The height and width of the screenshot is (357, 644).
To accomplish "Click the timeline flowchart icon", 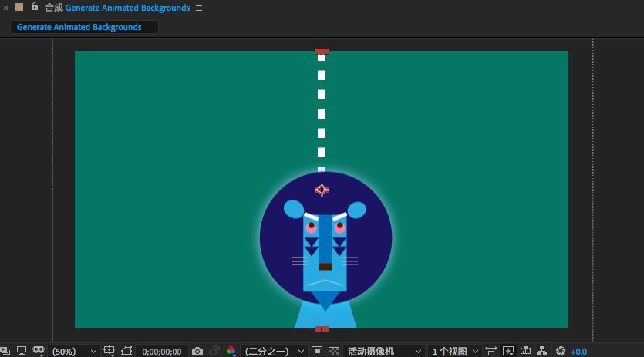I will 544,351.
